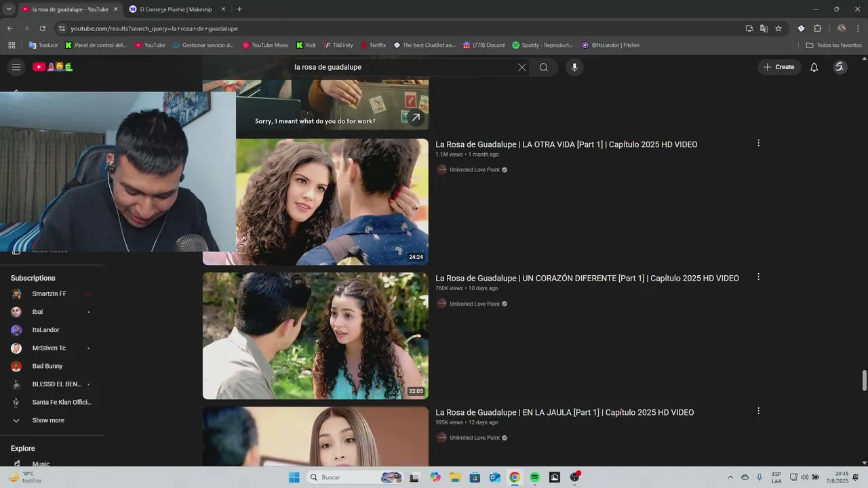The image size is (868, 488).
Task: Open the Traducir bookmark
Action: pyautogui.click(x=43, y=45)
